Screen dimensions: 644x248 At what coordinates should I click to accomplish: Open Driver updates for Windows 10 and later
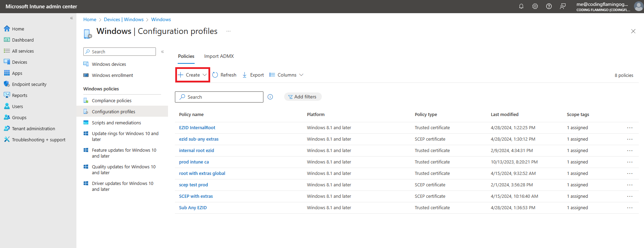[x=122, y=186]
